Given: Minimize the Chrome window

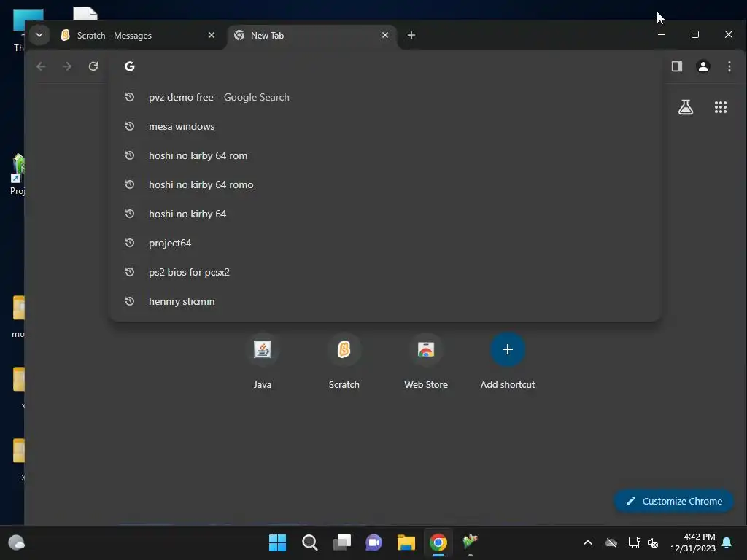Looking at the screenshot, I should coord(661,34).
